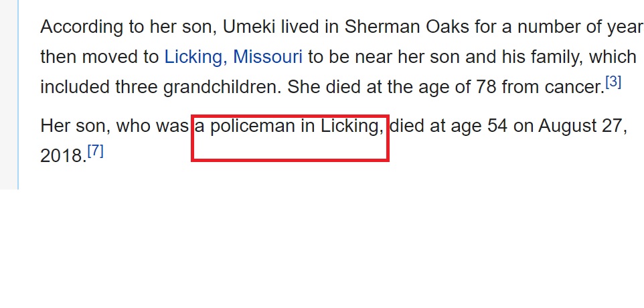This screenshot has width=644, height=308.
Task: Click the word "grandchildren"
Action: (x=221, y=87)
